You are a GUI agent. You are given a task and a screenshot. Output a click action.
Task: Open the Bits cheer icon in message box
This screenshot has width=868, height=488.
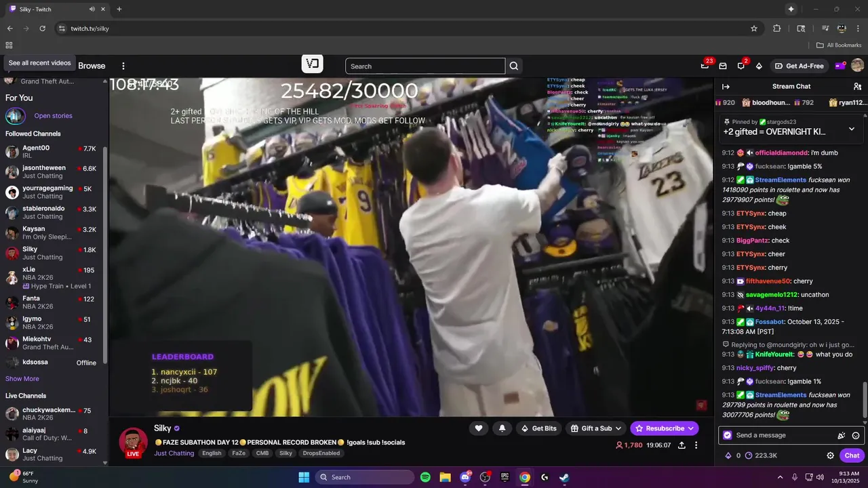(x=842, y=435)
